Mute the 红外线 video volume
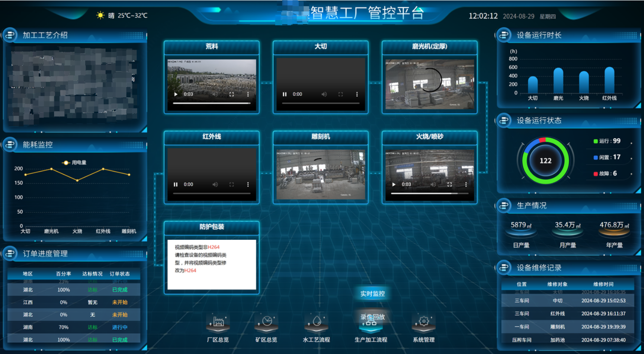644x354 pixels. [x=215, y=185]
